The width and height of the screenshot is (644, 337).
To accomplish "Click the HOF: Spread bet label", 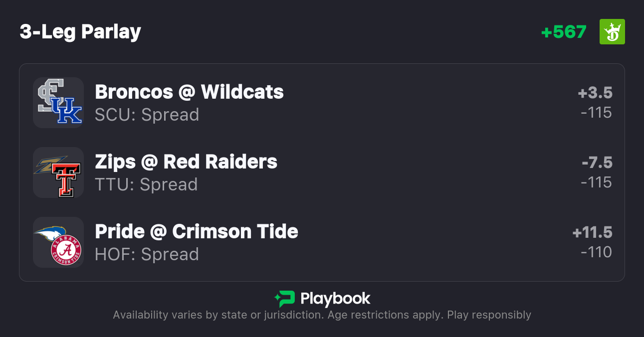I will pyautogui.click(x=147, y=255).
